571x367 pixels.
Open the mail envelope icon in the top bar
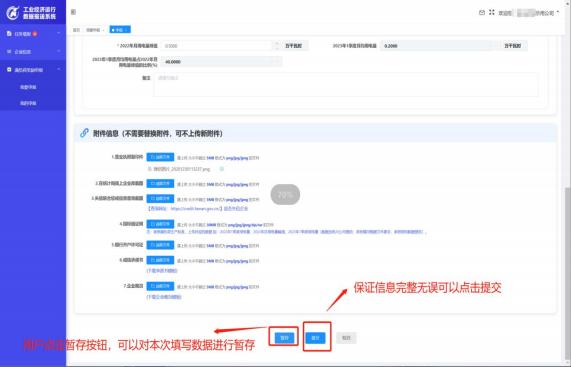(x=481, y=12)
